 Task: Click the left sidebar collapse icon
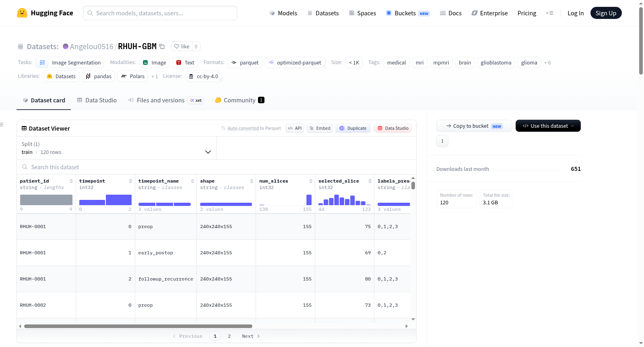click(x=2, y=125)
